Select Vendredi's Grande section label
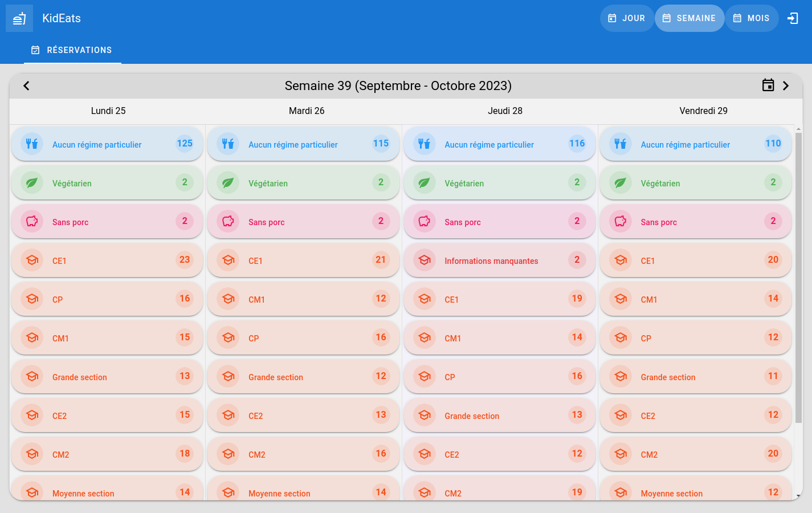 [x=668, y=377]
